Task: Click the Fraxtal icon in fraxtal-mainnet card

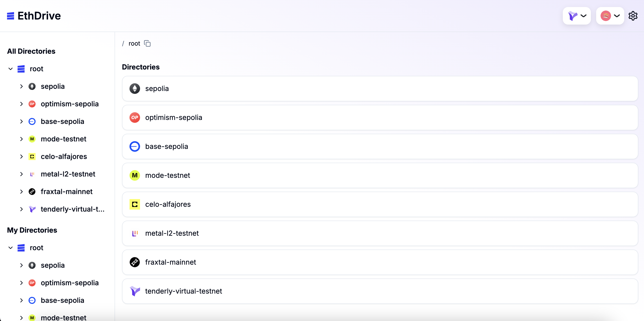Action: coord(135,262)
